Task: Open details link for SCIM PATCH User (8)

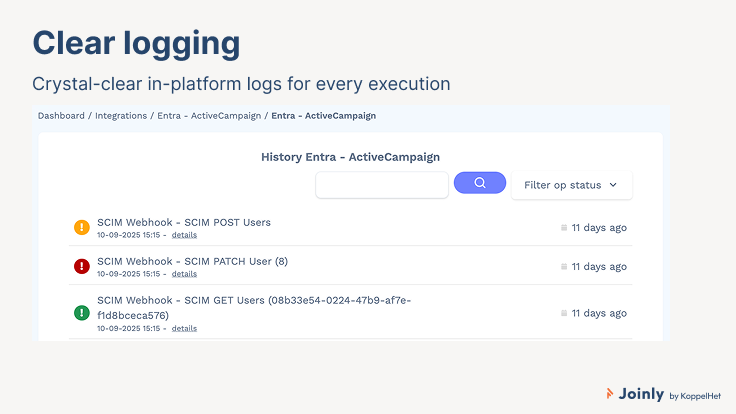Action: pyautogui.click(x=184, y=274)
